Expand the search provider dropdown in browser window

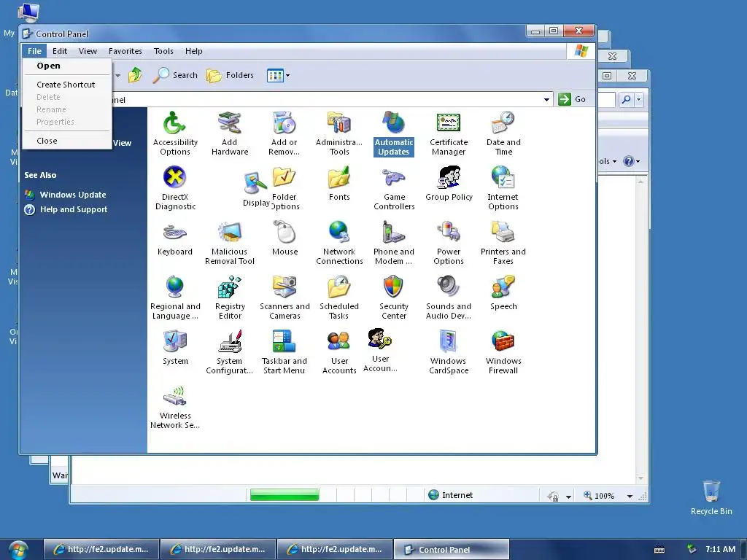[639, 99]
